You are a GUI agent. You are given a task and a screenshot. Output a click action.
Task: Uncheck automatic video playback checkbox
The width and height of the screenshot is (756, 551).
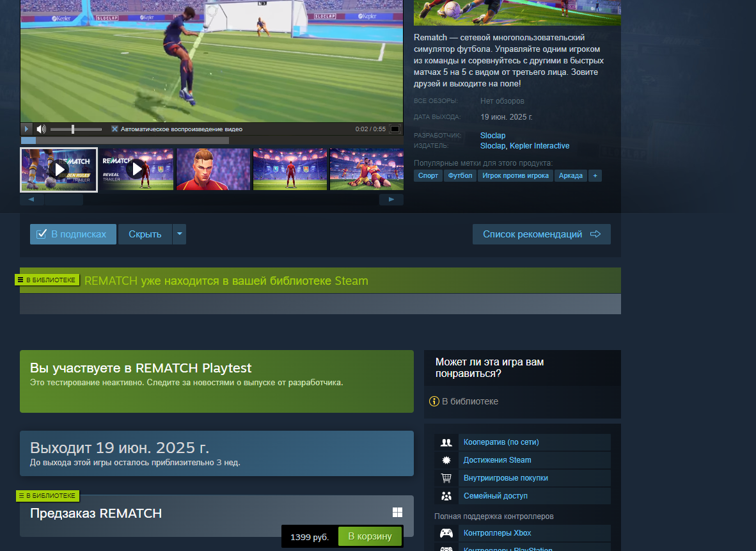(x=114, y=129)
